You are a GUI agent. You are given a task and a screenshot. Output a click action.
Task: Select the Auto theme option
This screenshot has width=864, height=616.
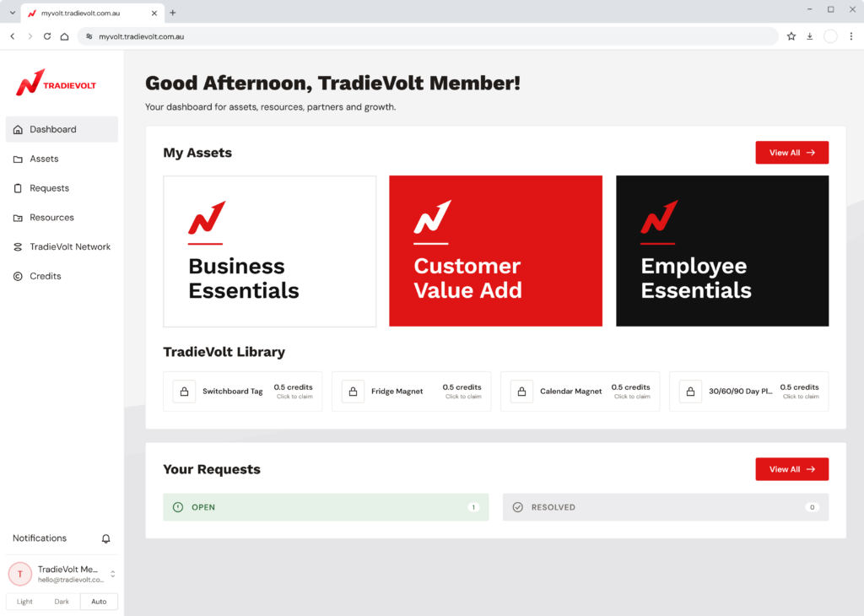click(x=100, y=601)
